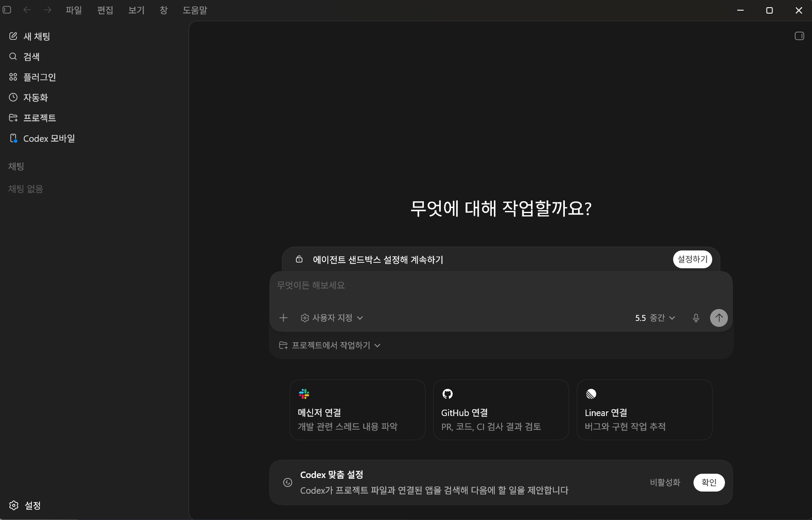Viewport: 812px width, 520px height.
Task: Open the 창 menu
Action: (x=164, y=10)
